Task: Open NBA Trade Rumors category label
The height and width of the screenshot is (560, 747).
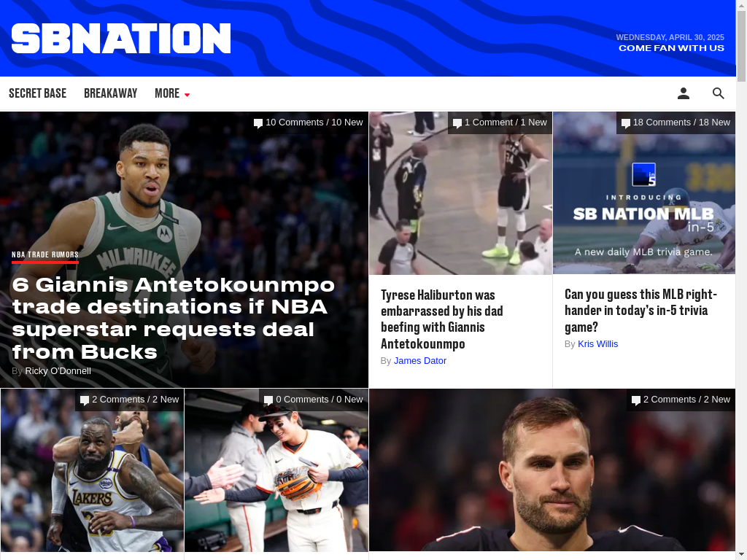Action: coord(44,254)
